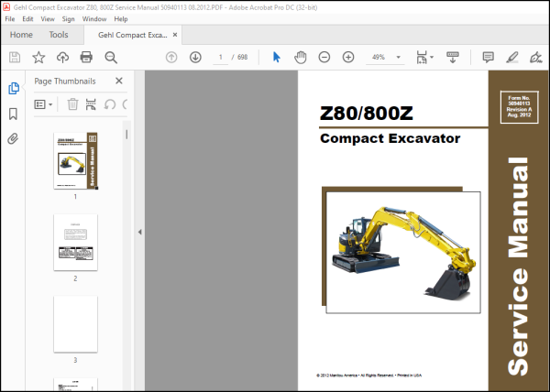The image size is (550, 392).
Task: Activate the hand pan tool
Action: tap(301, 57)
